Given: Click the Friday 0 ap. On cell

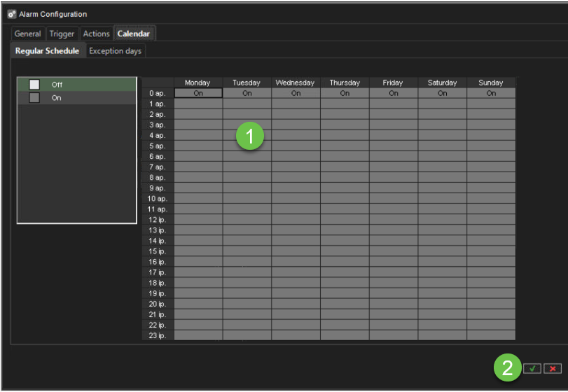Looking at the screenshot, I should pyautogui.click(x=394, y=93).
